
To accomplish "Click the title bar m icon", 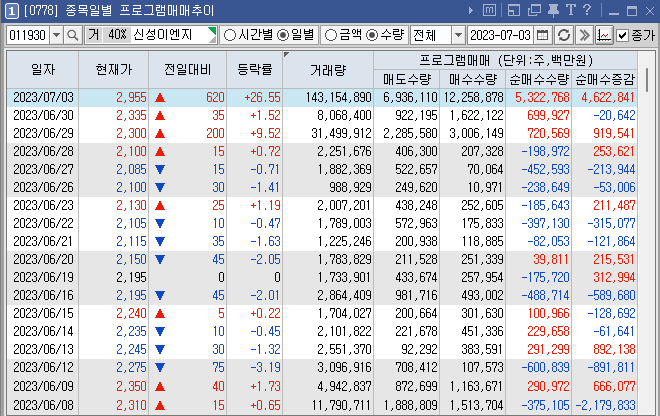I will click(x=489, y=10).
